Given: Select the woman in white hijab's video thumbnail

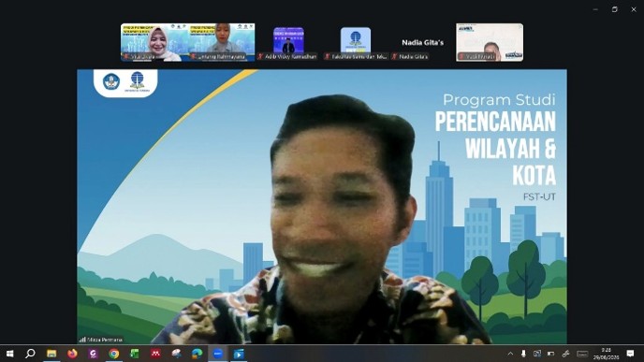Looking at the screenshot, I should (154, 42).
